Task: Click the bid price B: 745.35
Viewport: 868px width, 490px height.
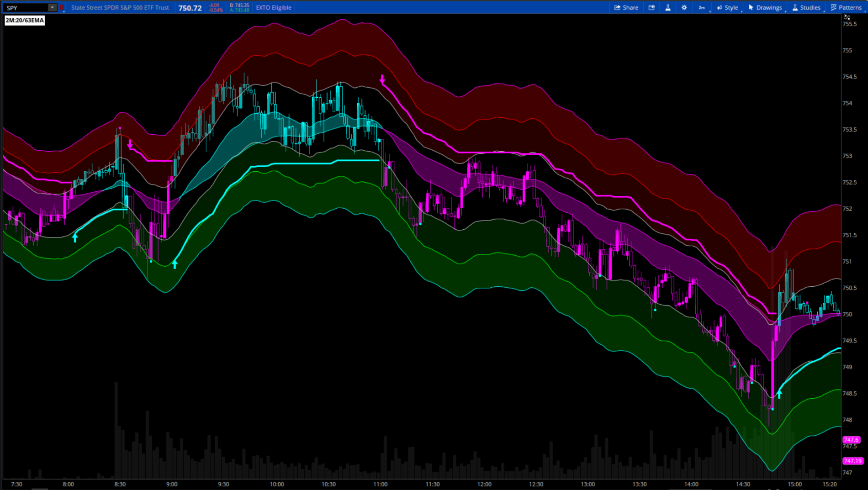Action: [239, 5]
